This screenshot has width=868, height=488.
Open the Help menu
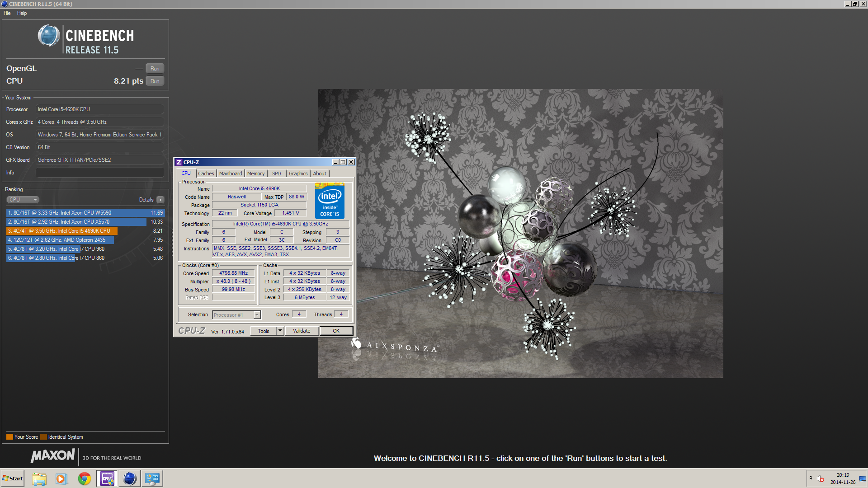22,13
